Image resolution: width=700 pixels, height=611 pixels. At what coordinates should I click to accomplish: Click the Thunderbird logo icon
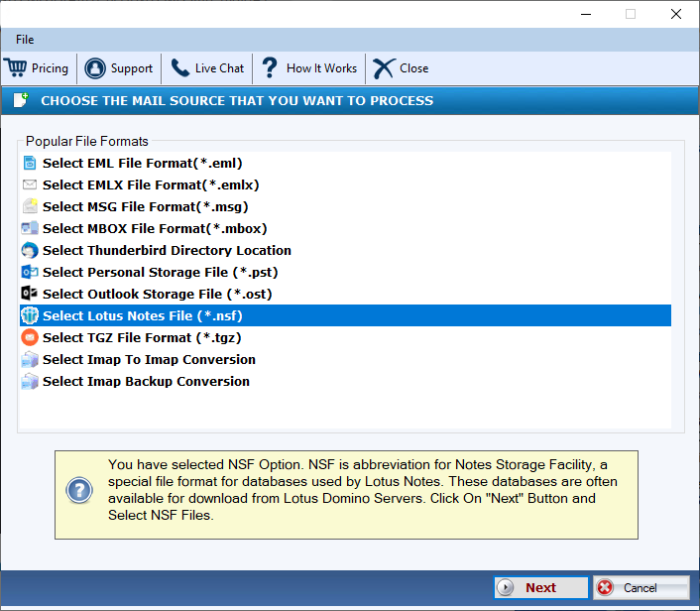pyautogui.click(x=30, y=250)
